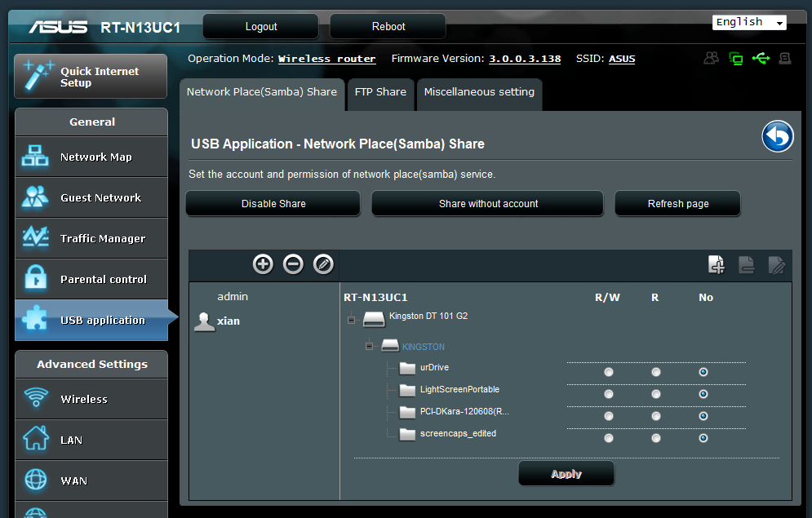The height and width of the screenshot is (518, 812).
Task: Open Wireless advanced settings
Action: 91,399
